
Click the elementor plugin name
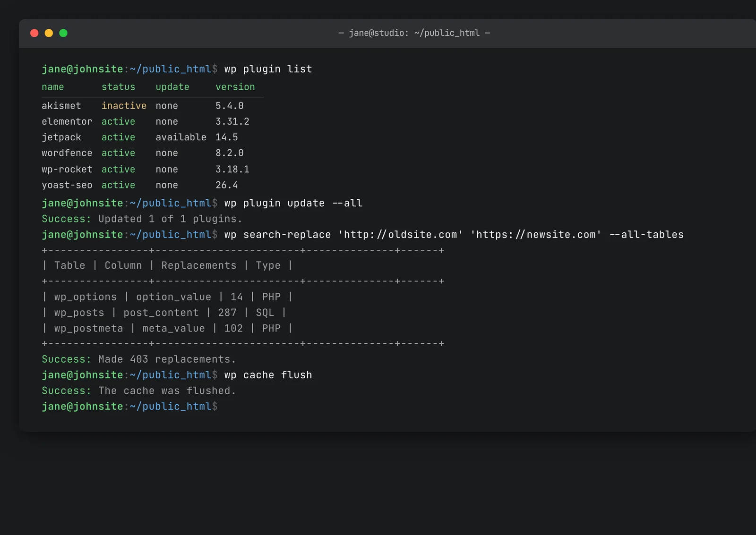pyautogui.click(x=67, y=121)
